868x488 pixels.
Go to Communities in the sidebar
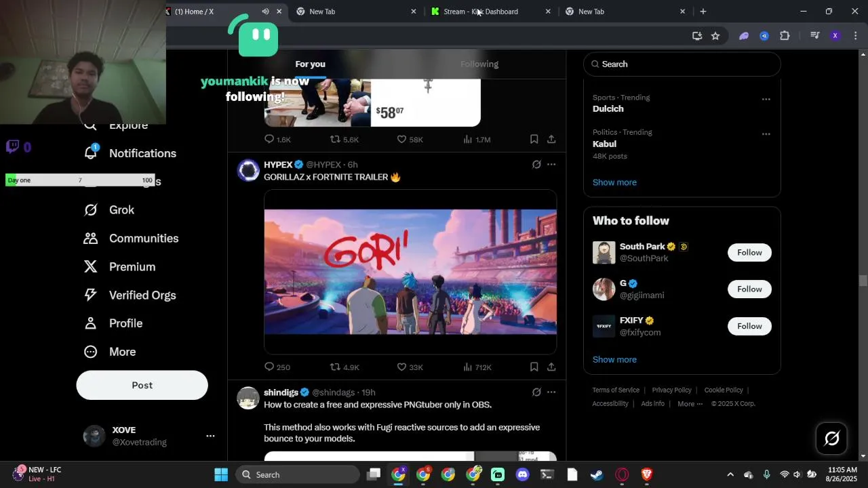[132, 239]
